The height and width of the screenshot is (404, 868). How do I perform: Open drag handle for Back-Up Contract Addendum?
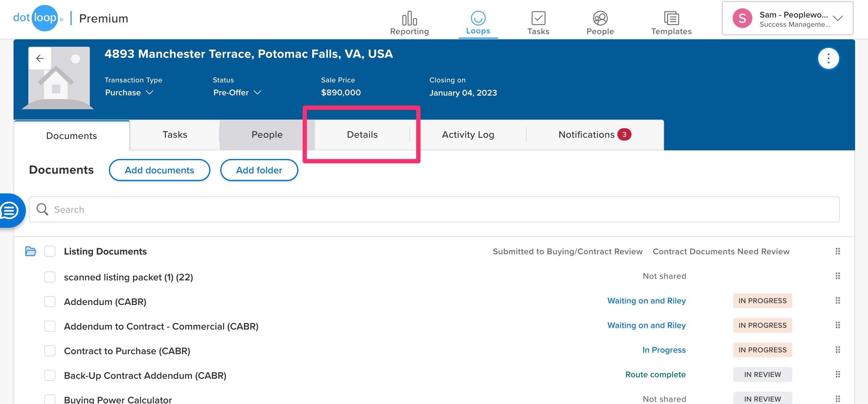[x=838, y=374]
